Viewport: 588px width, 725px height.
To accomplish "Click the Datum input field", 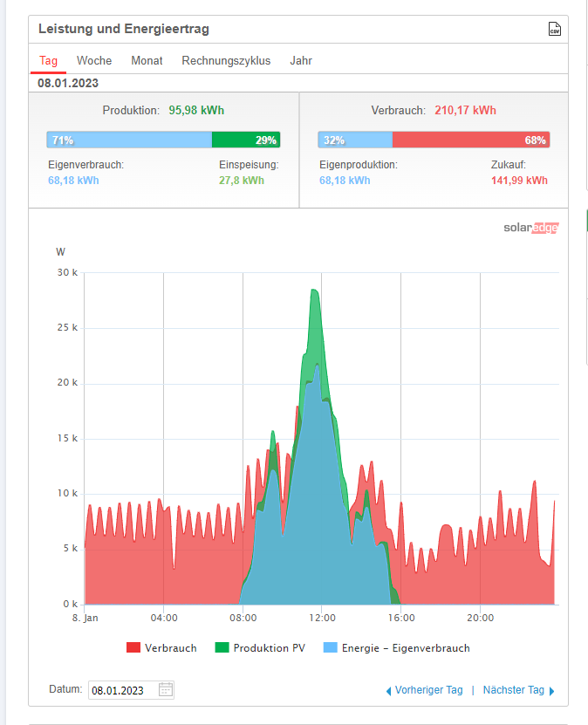I will pyautogui.click(x=131, y=690).
